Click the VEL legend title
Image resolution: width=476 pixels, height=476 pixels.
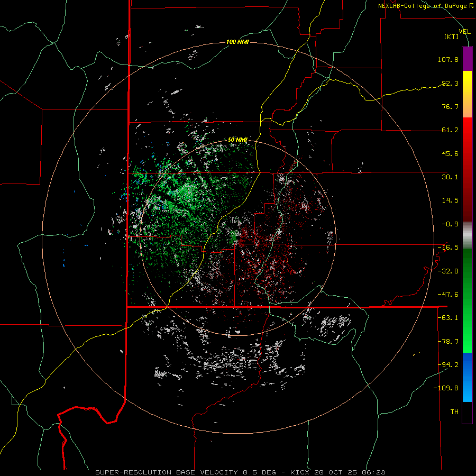pos(465,32)
